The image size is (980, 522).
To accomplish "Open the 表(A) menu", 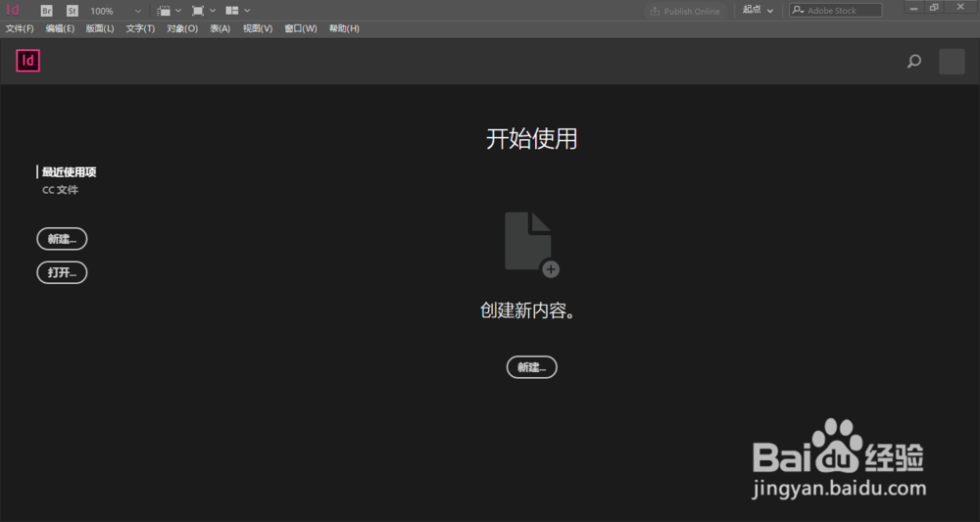I will click(x=220, y=28).
